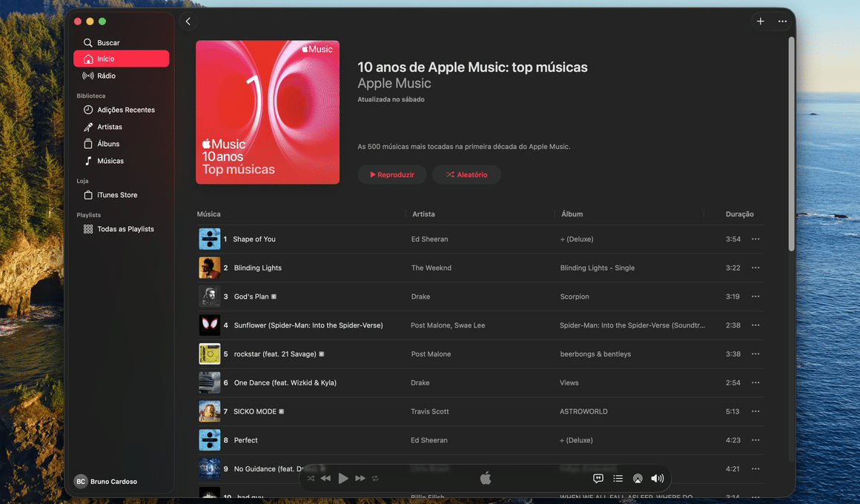
Task: Click album beerbongs & bentleys
Action: [x=595, y=354]
